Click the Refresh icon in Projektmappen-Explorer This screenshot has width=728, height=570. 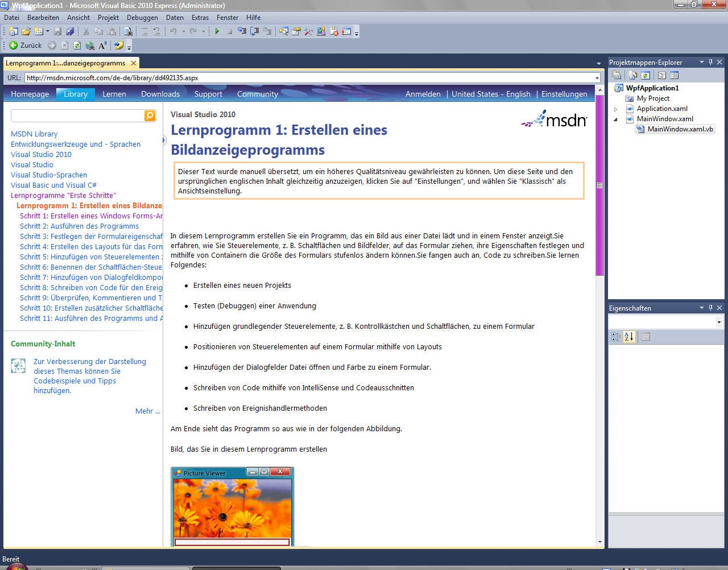pyautogui.click(x=646, y=75)
